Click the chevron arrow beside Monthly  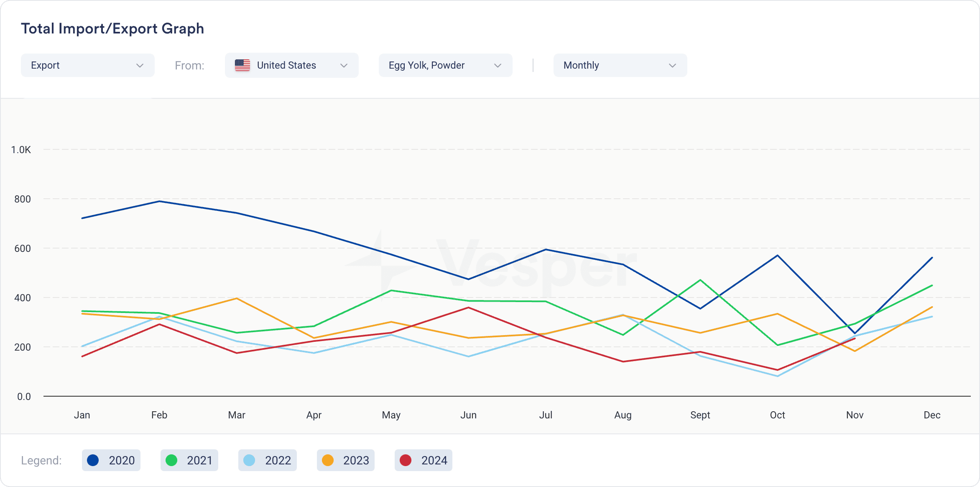tap(672, 66)
